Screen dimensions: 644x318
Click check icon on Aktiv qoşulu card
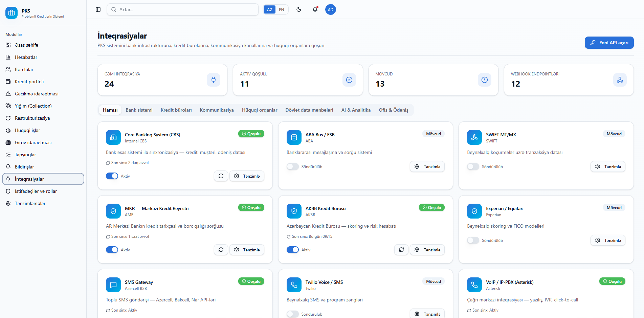click(x=349, y=80)
